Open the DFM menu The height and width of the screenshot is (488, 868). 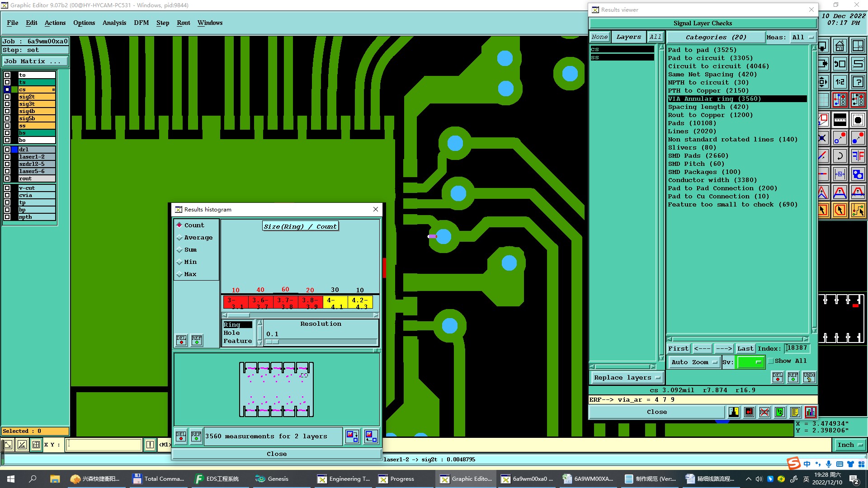point(141,23)
